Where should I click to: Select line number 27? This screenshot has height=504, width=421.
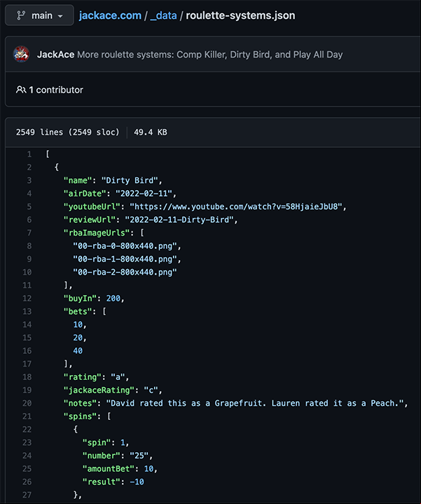click(x=27, y=495)
